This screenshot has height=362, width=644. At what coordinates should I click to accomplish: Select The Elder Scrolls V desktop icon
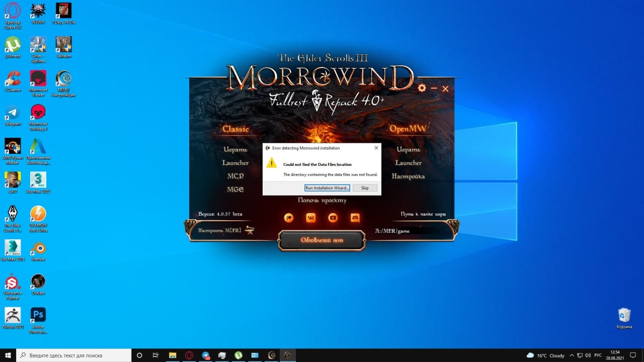pyautogui.click(x=13, y=219)
